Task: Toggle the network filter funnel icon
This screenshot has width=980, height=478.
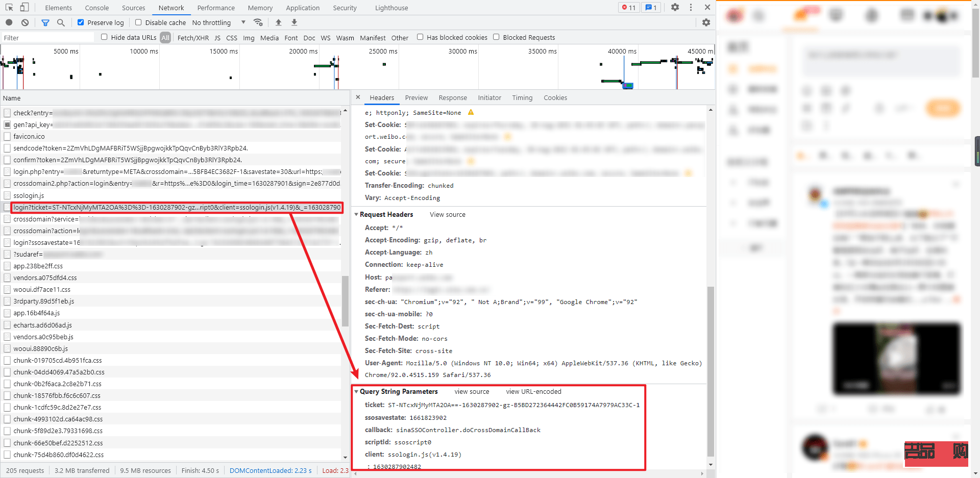Action: (x=45, y=22)
